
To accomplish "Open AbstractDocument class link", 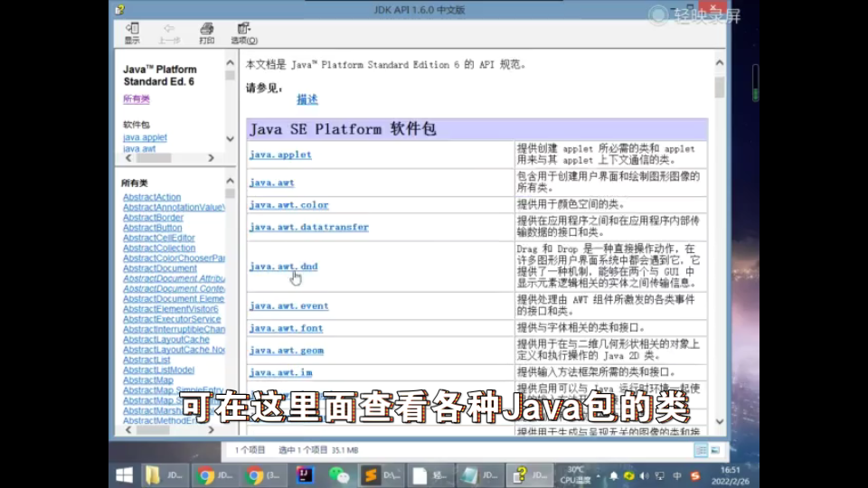I will (159, 268).
